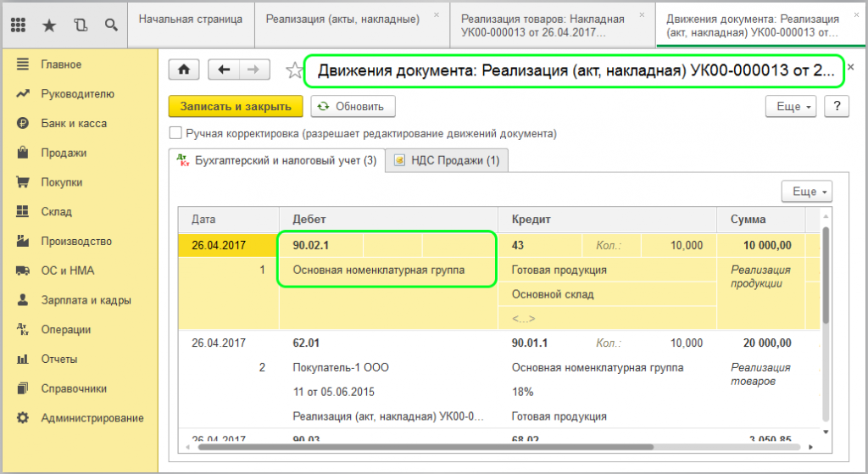Image resolution: width=868 pixels, height=474 pixels.
Task: Click the Руководителю chart icon
Action: click(23, 93)
